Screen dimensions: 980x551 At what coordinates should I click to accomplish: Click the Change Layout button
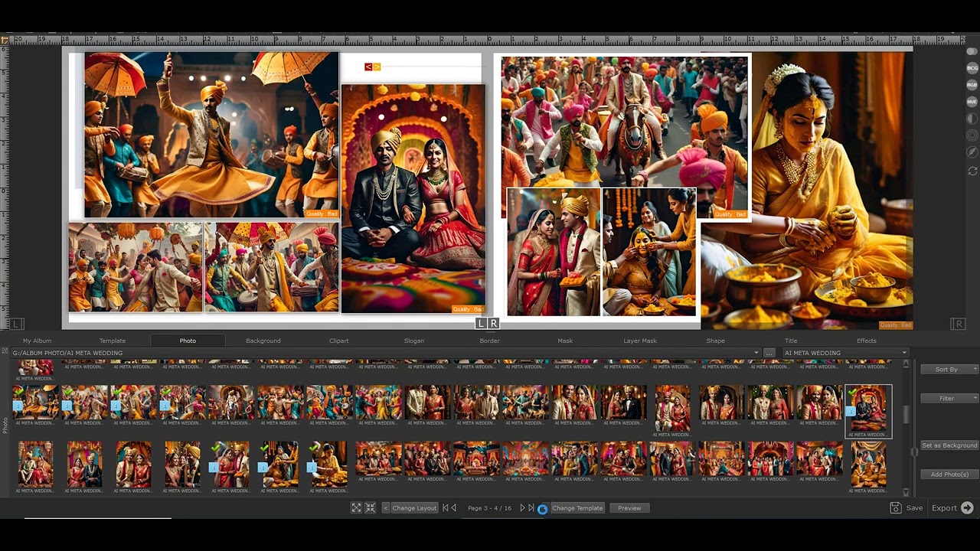(414, 507)
